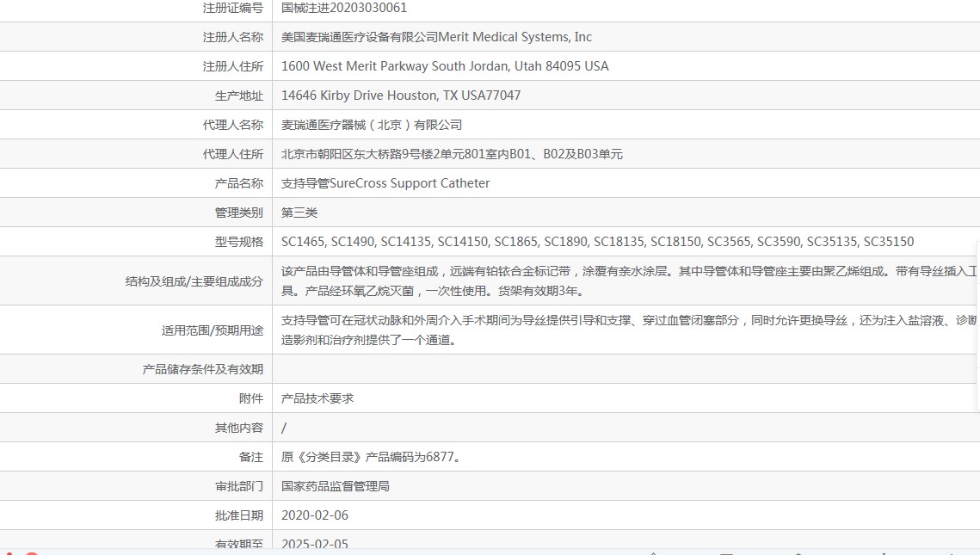Select agent name 麦瑞通医疗器械（北京）有限公司
Screen dimensions: 980x555
point(372,125)
